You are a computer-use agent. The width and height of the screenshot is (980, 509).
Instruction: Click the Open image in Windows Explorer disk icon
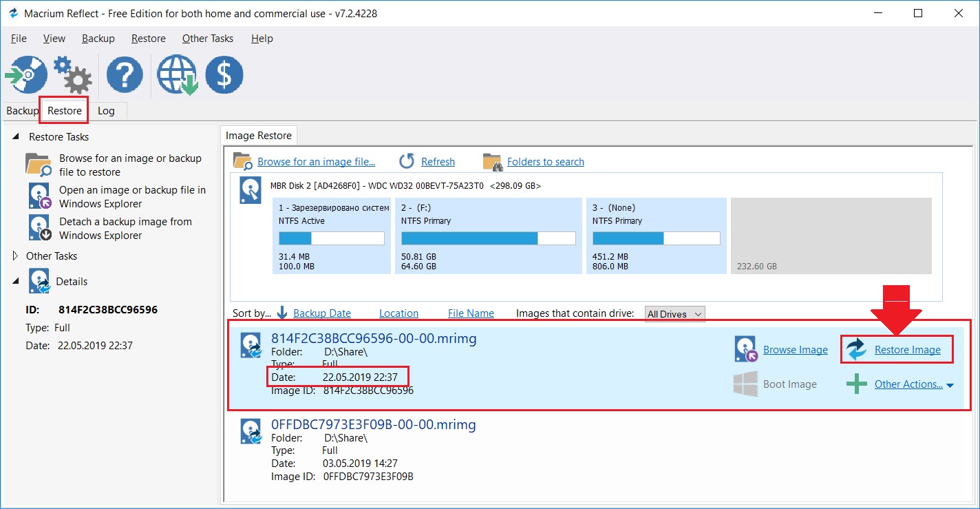click(x=40, y=196)
